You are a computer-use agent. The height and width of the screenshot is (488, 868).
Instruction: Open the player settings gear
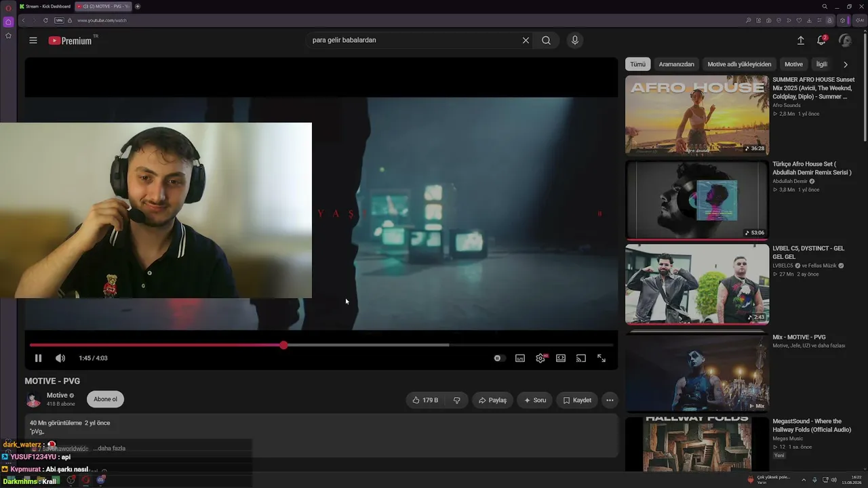click(540, 358)
